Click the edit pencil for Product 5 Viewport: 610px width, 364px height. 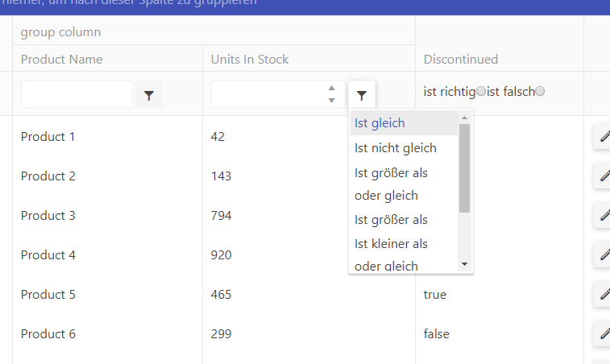(x=604, y=295)
